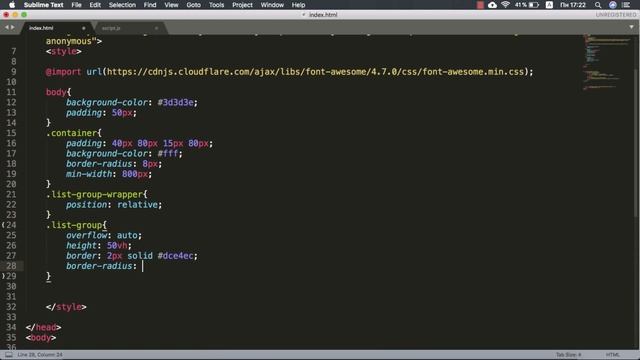
Task: Toggle the side bar icon in status bar
Action: [9, 355]
